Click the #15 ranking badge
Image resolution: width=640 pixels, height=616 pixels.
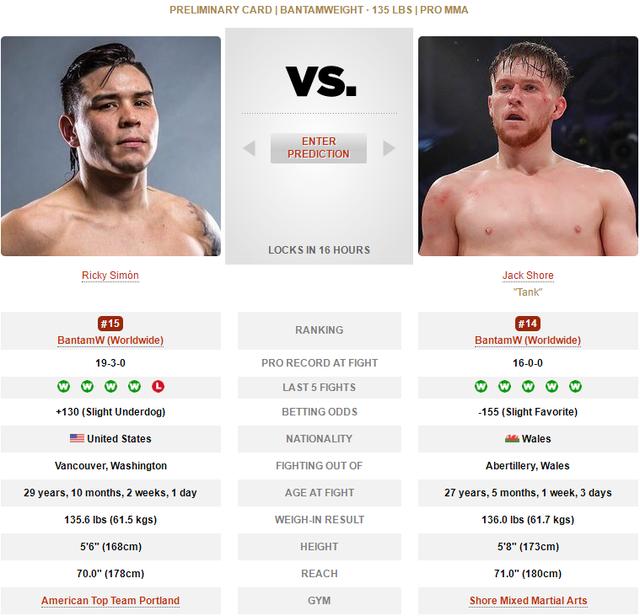click(x=111, y=324)
